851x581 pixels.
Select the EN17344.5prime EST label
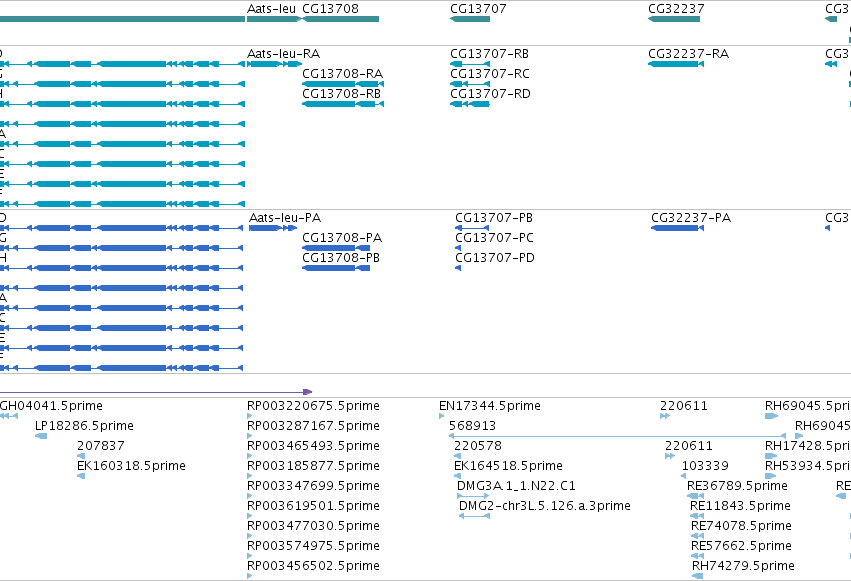pos(490,406)
